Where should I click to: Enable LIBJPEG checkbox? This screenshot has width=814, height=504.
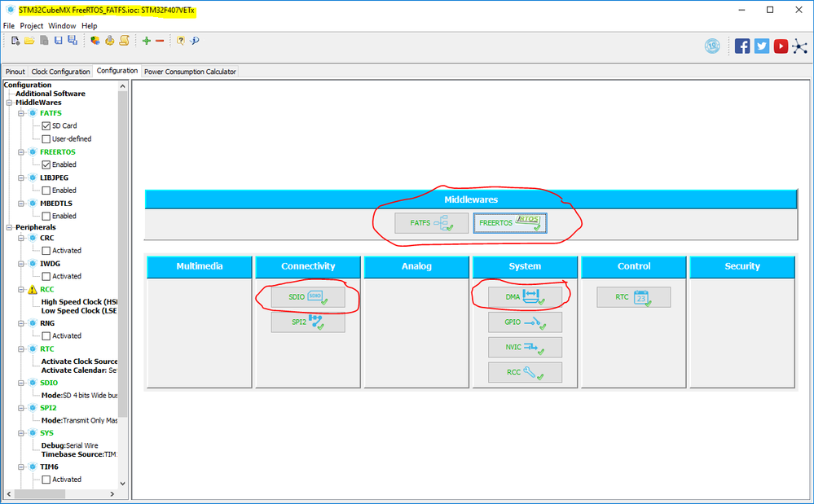pos(46,191)
